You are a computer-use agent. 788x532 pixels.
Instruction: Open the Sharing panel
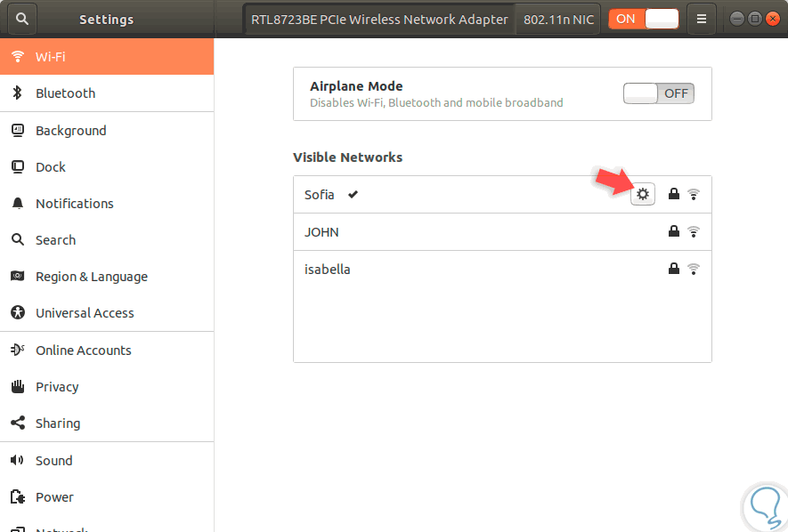pyautogui.click(x=107, y=423)
